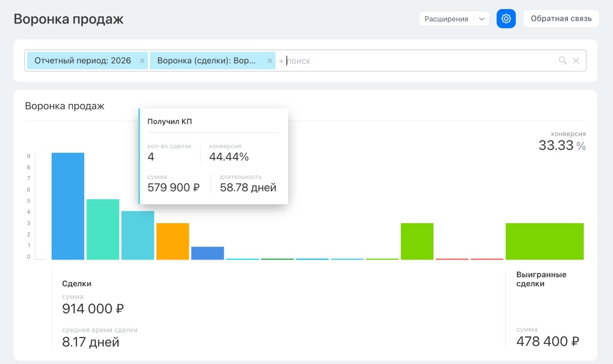The width and height of the screenshot is (613, 364).
Task: Expand the Расширения dropdown arrow
Action: click(x=482, y=19)
